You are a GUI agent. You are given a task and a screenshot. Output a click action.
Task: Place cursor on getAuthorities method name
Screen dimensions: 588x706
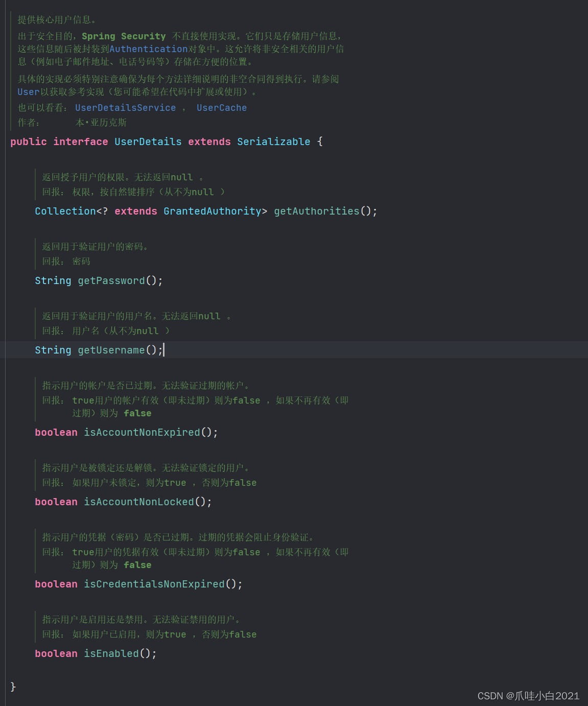(316, 211)
